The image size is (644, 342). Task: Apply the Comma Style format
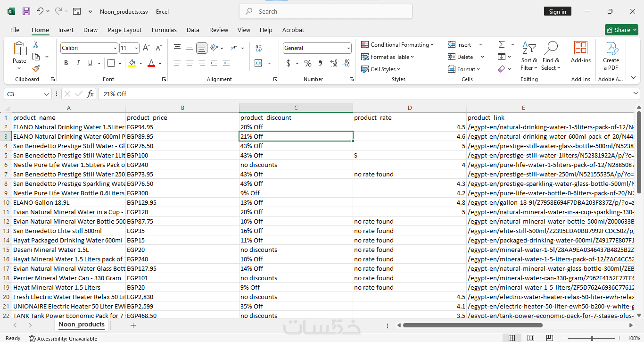[320, 63]
